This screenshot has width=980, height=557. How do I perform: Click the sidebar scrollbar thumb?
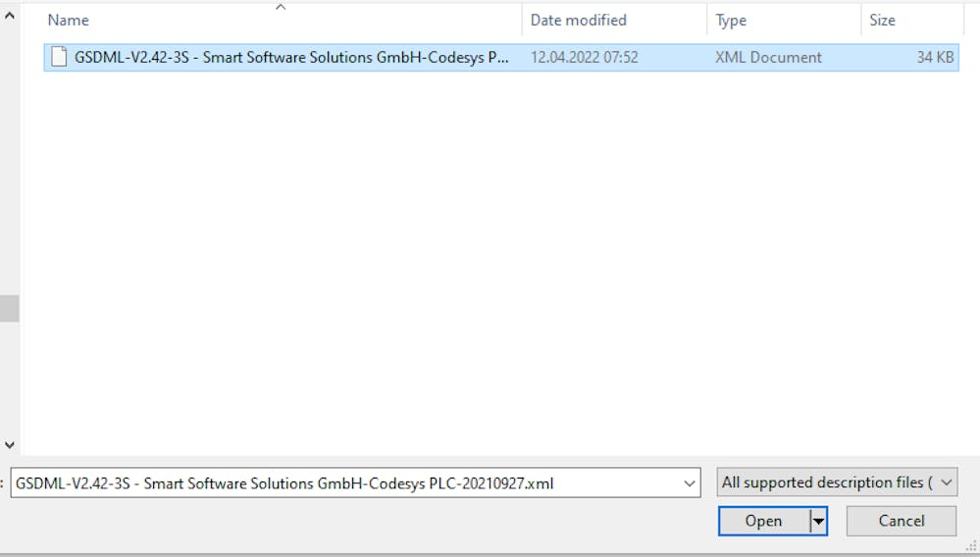[x=10, y=309]
